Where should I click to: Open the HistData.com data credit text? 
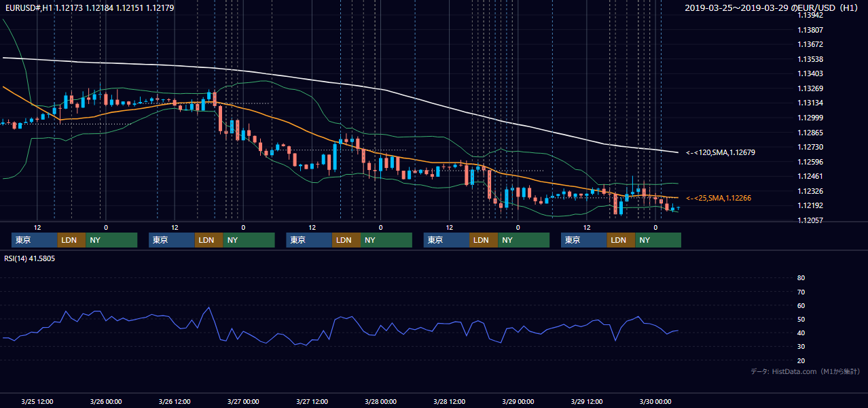coord(806,371)
